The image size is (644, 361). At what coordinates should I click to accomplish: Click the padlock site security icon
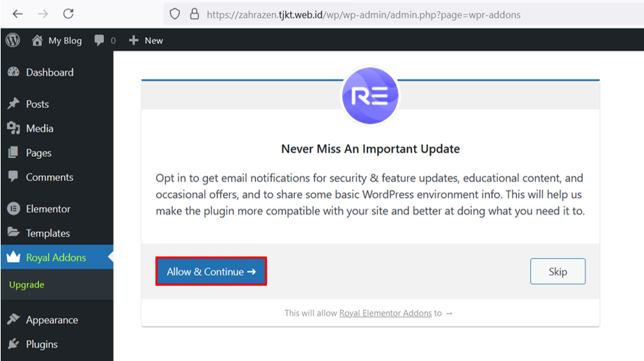[194, 14]
